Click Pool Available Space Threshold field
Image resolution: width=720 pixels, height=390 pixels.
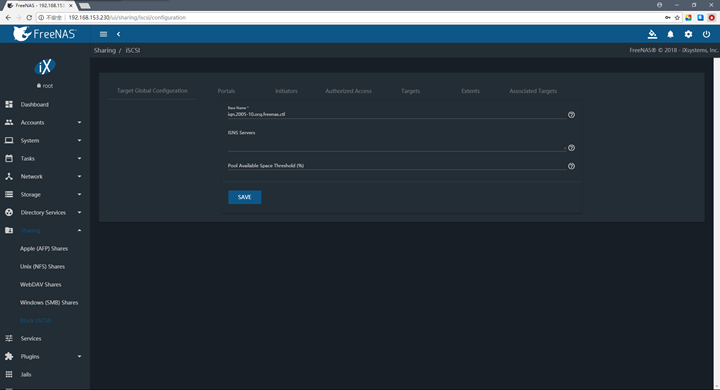(x=397, y=166)
